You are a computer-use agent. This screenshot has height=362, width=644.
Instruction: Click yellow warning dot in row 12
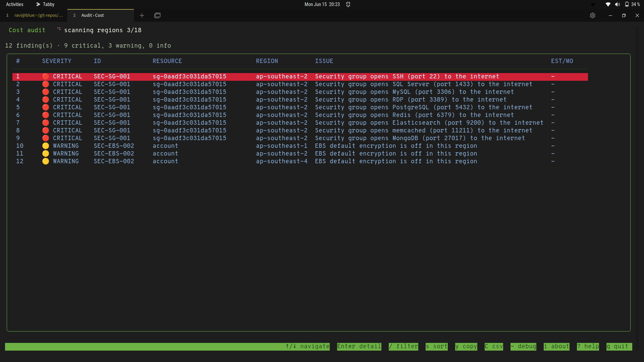pyautogui.click(x=46, y=162)
